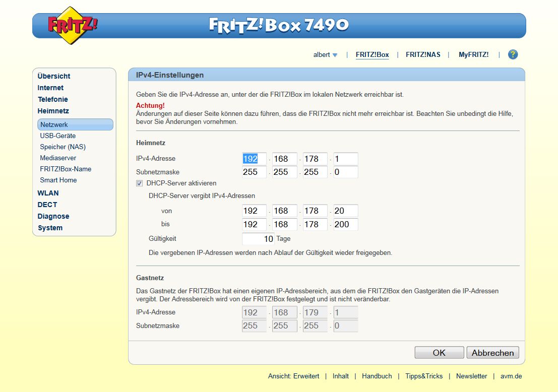Screen dimensions: 558x392
Task: Click Ansicht: Erweitert footer link
Action: 293,376
